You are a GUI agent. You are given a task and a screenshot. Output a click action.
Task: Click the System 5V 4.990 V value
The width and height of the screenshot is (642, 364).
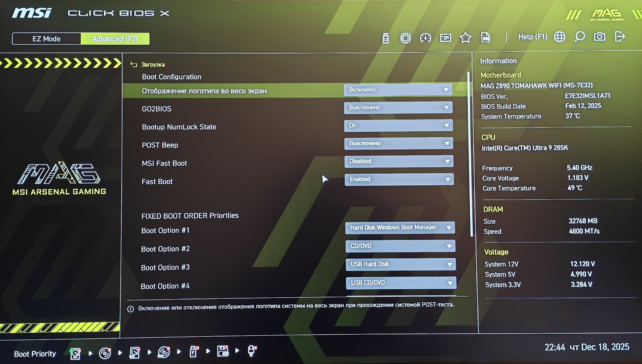(x=581, y=274)
